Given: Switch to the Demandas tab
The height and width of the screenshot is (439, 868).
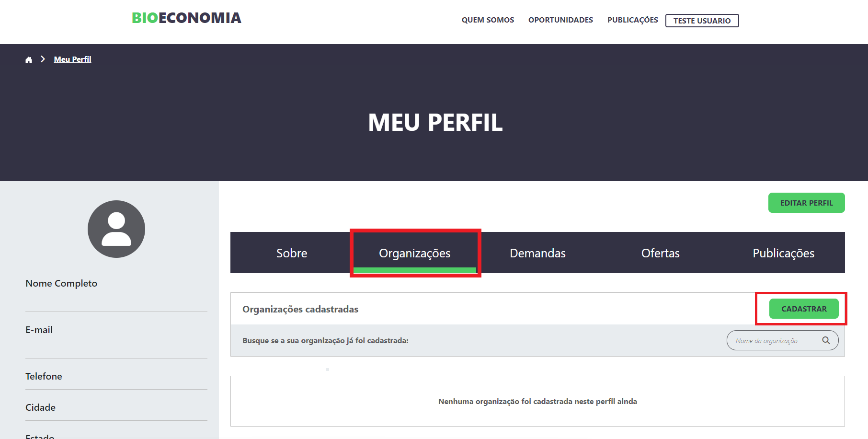Looking at the screenshot, I should [x=537, y=253].
